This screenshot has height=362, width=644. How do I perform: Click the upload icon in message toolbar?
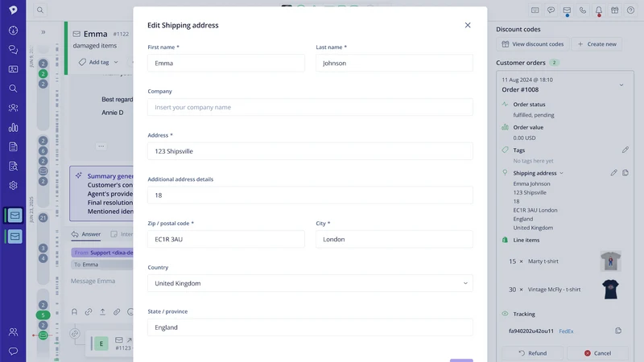[103, 312]
